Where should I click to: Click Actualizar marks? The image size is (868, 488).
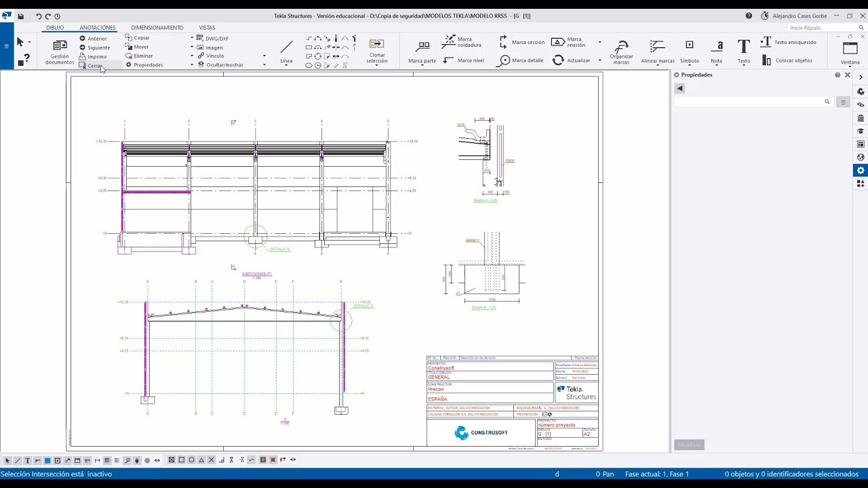[x=571, y=60]
